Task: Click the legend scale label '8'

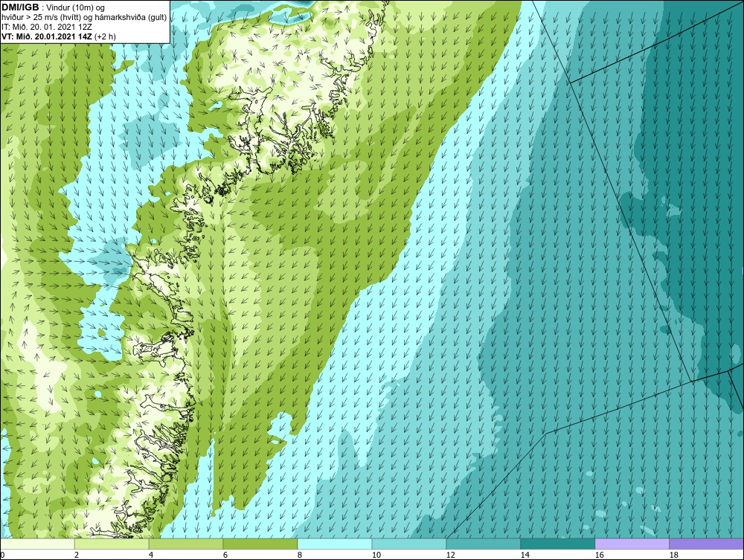Action: click(299, 555)
